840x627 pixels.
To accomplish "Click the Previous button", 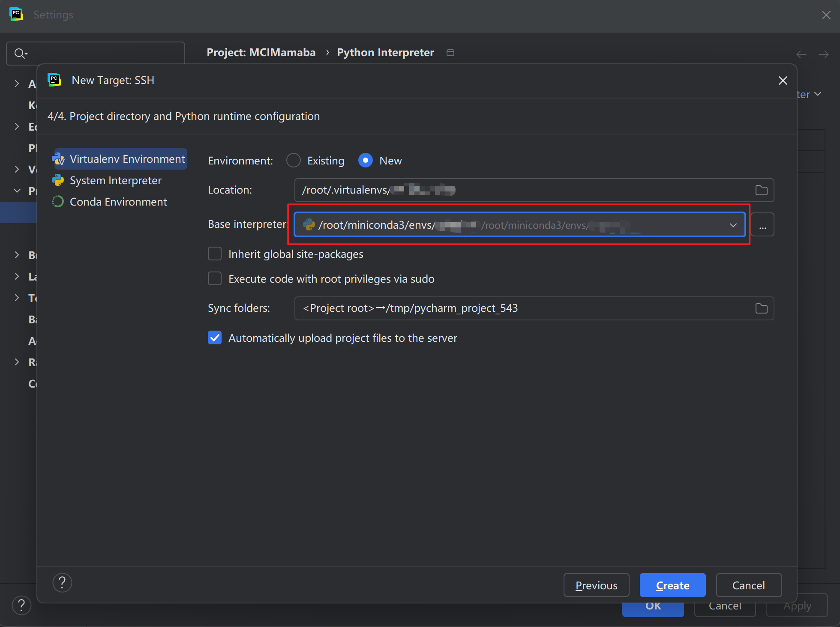I will click(x=596, y=585).
